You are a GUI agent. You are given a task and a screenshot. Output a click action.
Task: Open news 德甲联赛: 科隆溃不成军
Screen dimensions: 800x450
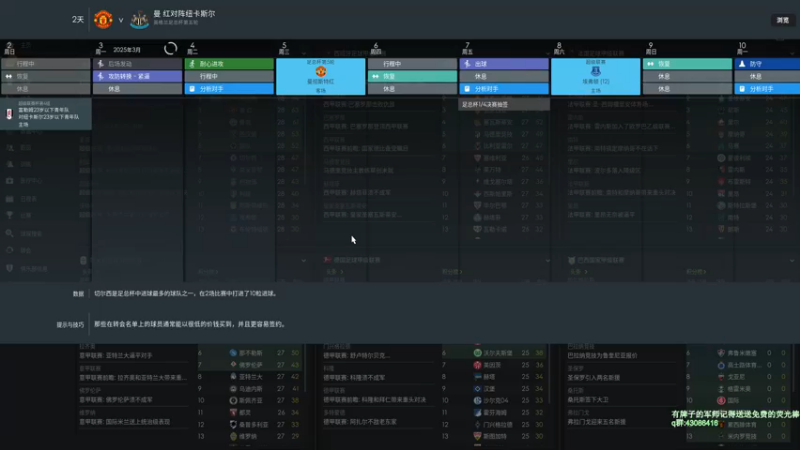354,378
